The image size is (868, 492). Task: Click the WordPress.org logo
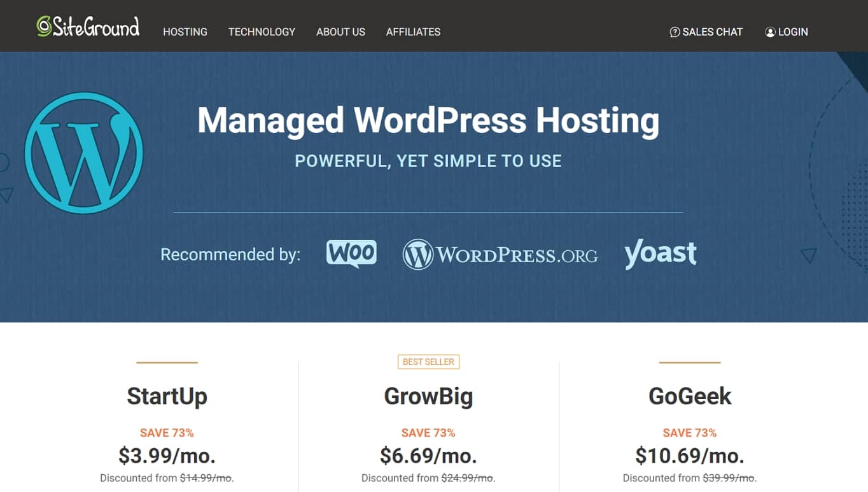[x=500, y=255]
